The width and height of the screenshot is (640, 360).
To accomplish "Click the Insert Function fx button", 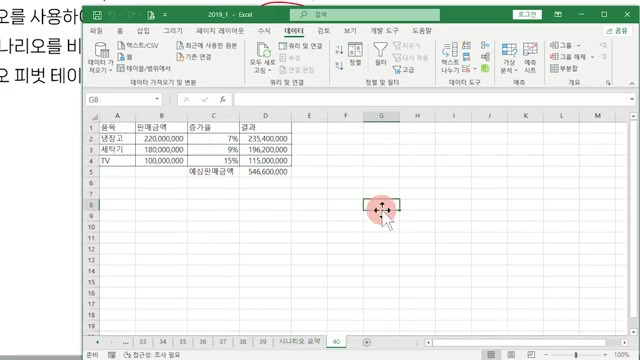I will (x=223, y=99).
